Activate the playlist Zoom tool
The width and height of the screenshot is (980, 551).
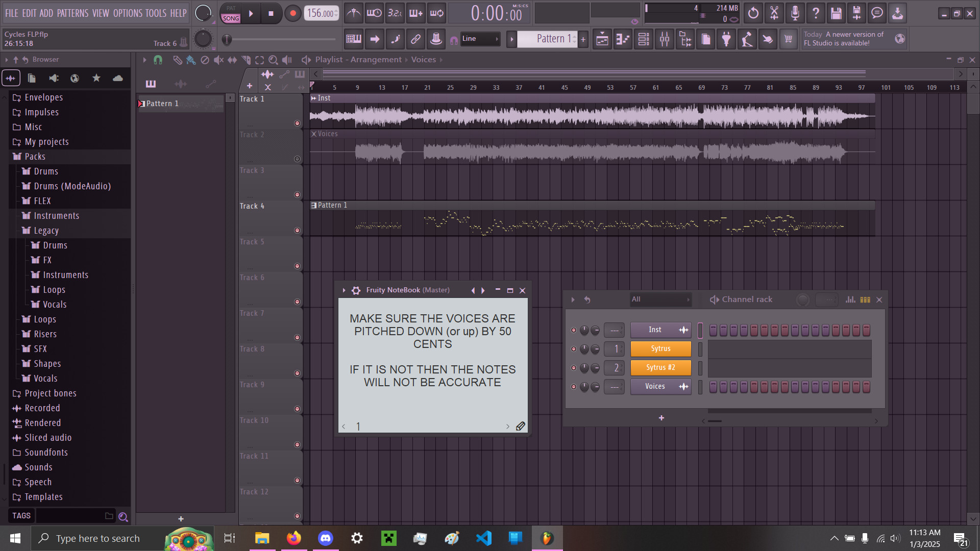click(273, 60)
